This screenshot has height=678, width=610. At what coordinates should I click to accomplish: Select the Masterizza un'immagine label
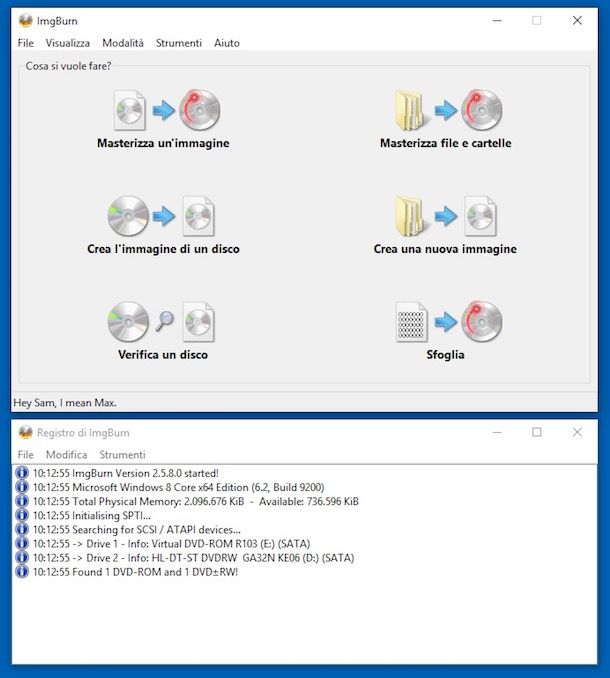(x=163, y=143)
